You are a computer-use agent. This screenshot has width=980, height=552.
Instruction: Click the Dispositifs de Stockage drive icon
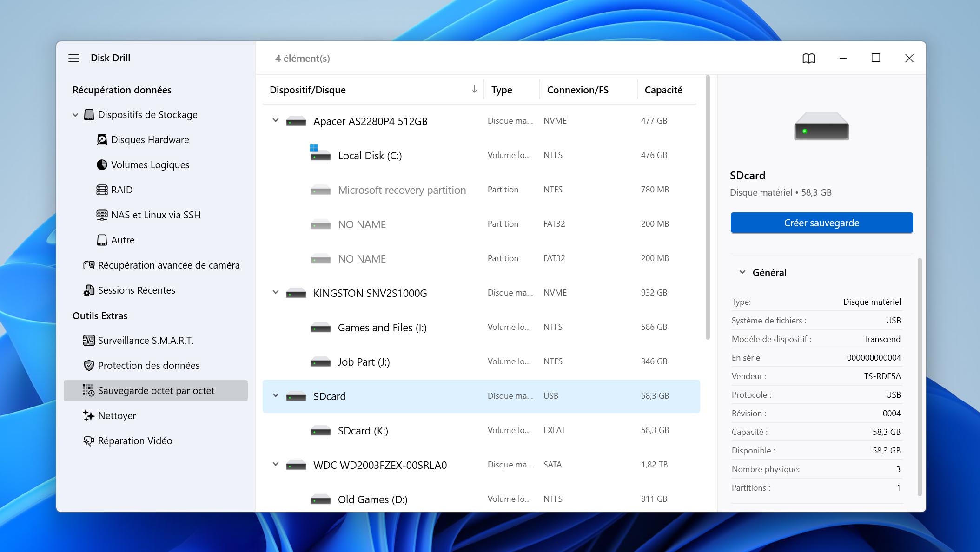(89, 115)
